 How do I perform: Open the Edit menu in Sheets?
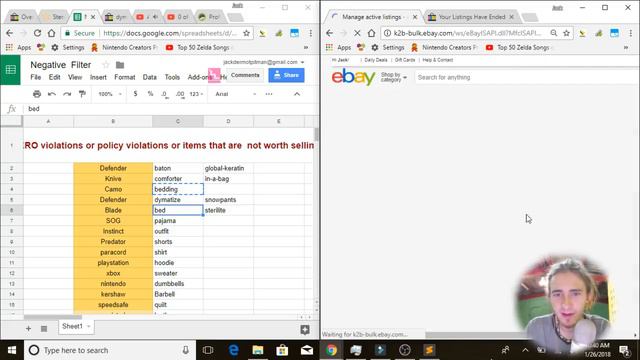(54, 77)
